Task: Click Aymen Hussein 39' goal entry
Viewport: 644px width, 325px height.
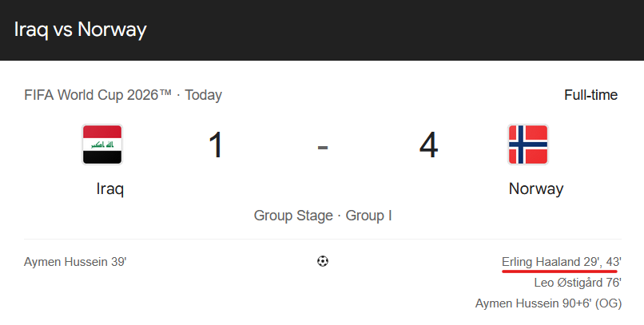Action: (x=75, y=262)
